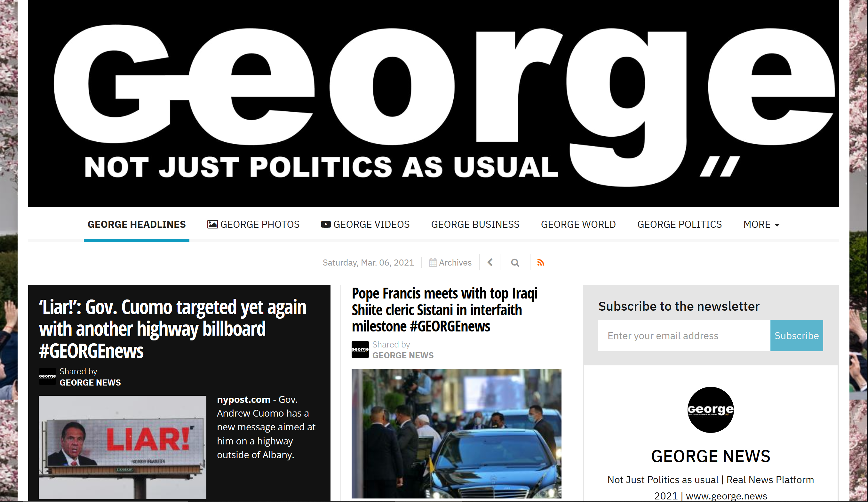The image size is (868, 502).
Task: Switch to George World tab
Action: pyautogui.click(x=578, y=225)
